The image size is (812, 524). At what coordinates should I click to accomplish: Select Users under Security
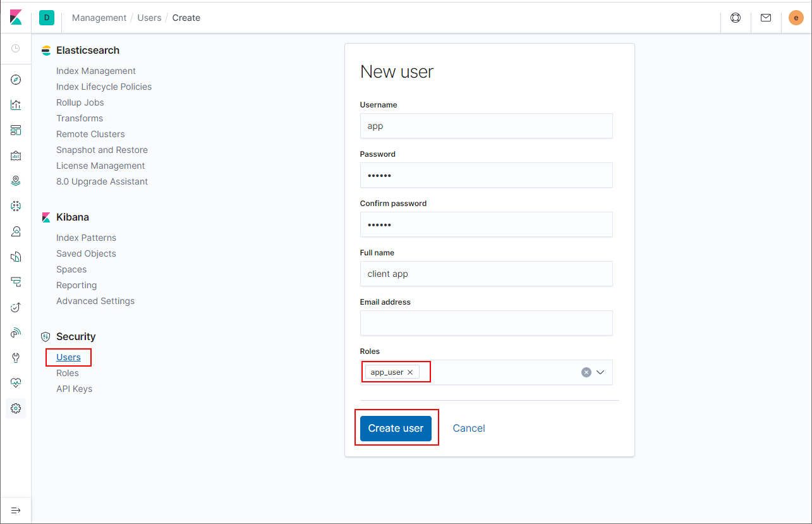[x=68, y=357]
